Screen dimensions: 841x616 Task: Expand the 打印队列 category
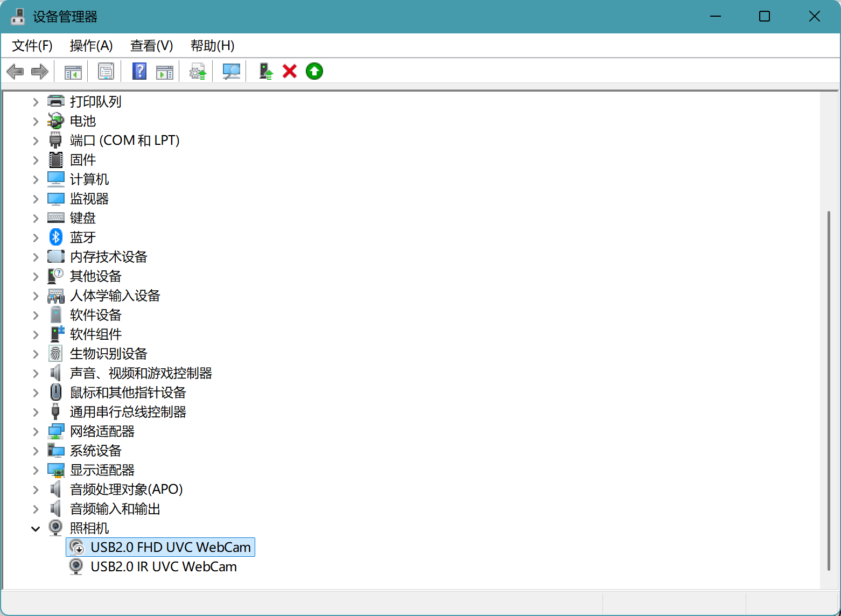pyautogui.click(x=36, y=101)
